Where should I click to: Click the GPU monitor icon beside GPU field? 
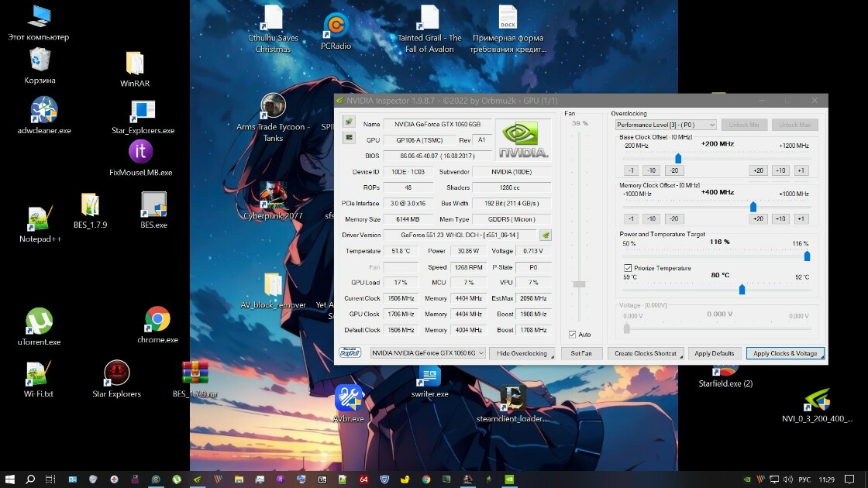349,138
